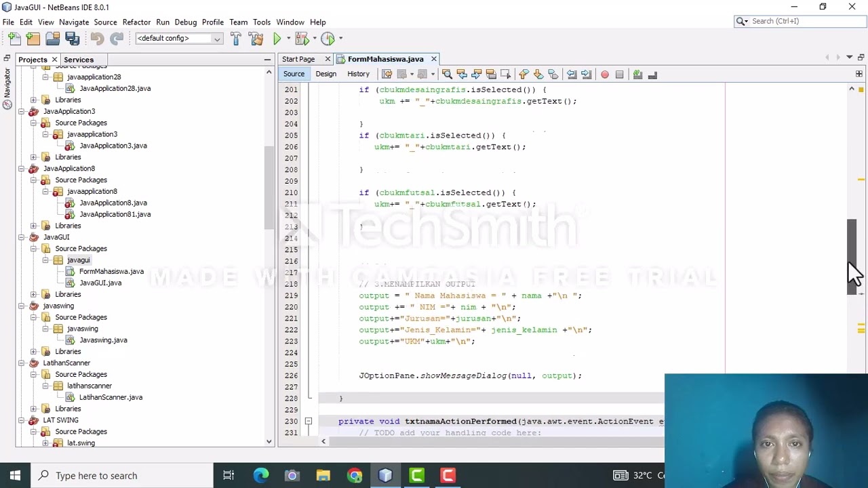
Task: Open the Refactor menu
Action: pos(136,22)
